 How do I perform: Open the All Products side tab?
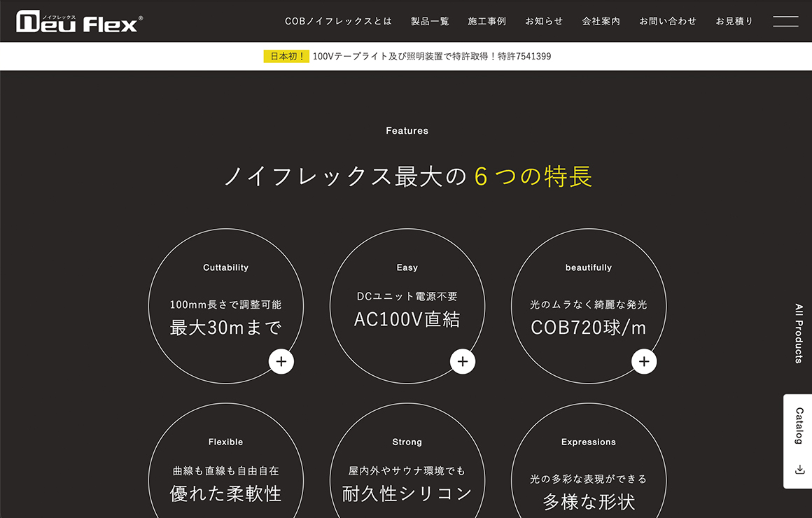coord(799,334)
